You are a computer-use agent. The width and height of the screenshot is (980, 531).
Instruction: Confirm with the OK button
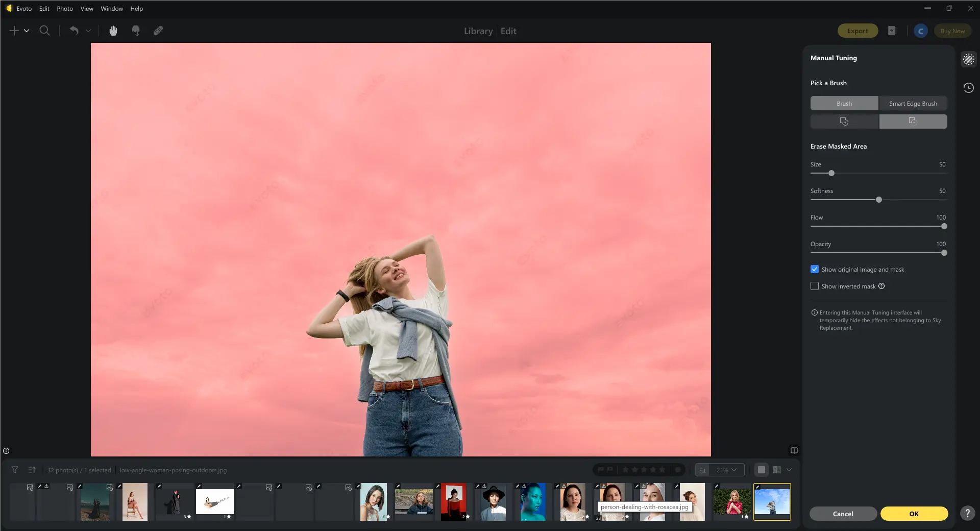[914, 514]
